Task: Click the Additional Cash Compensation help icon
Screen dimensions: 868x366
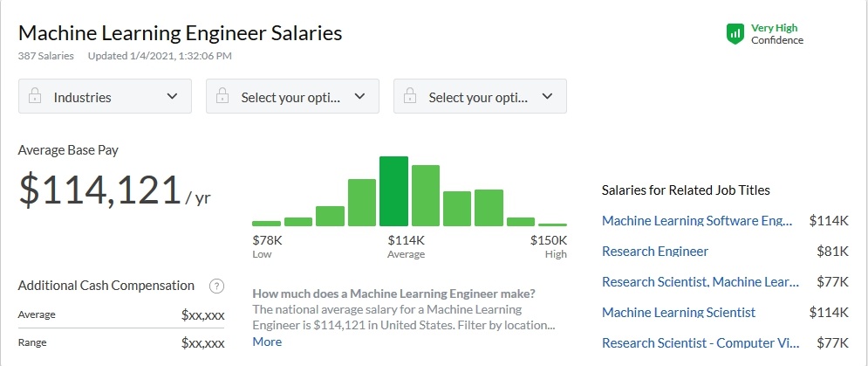Action: coord(217,286)
